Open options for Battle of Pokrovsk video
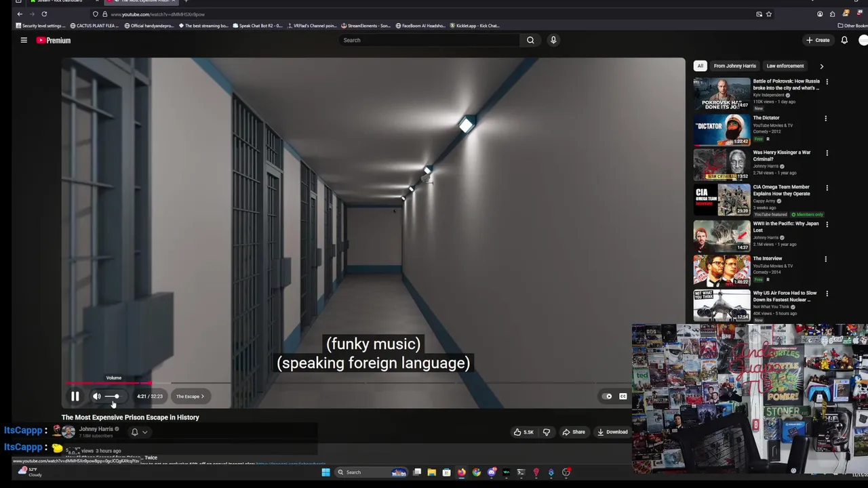The height and width of the screenshot is (488, 868). click(x=827, y=82)
